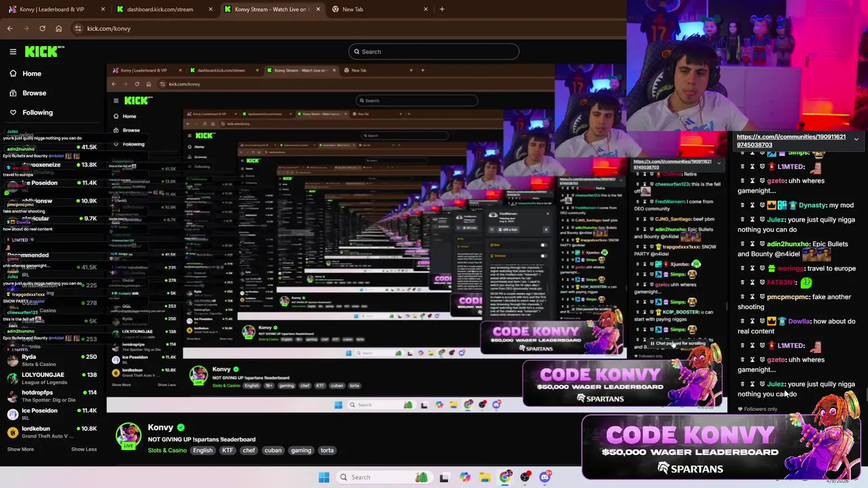The width and height of the screenshot is (868, 488).
Task: Open lordkebun channel at sidebar bottom
Action: pyautogui.click(x=52, y=432)
